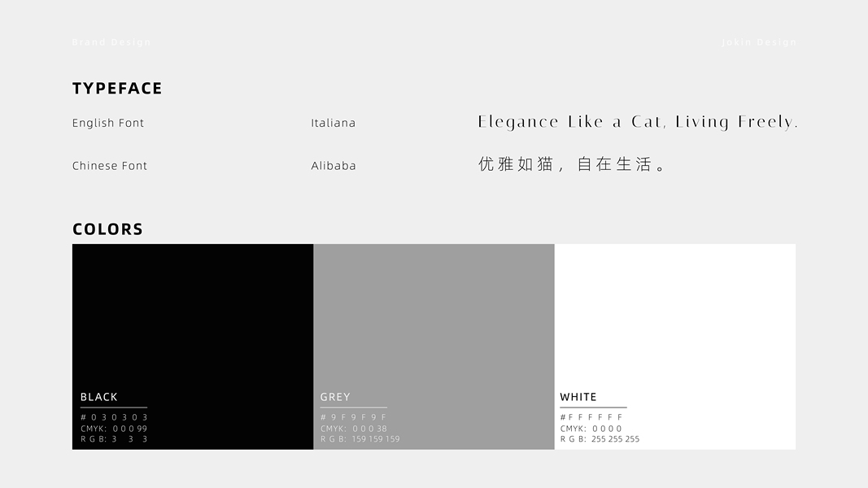Click hex code '#FFFFFF'
This screenshot has width=868, height=488.
[591, 417]
